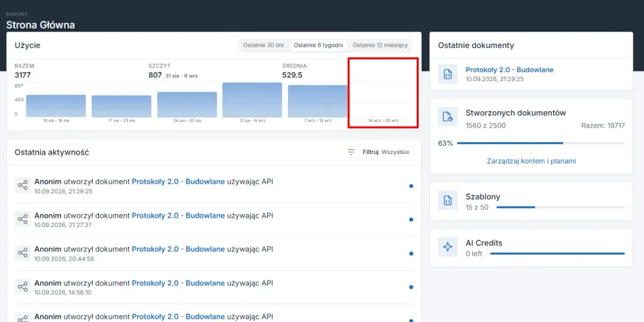This screenshot has width=644, height=322.
Task: Click the Stworzonych dokumentów clock-file icon
Action: tap(448, 117)
